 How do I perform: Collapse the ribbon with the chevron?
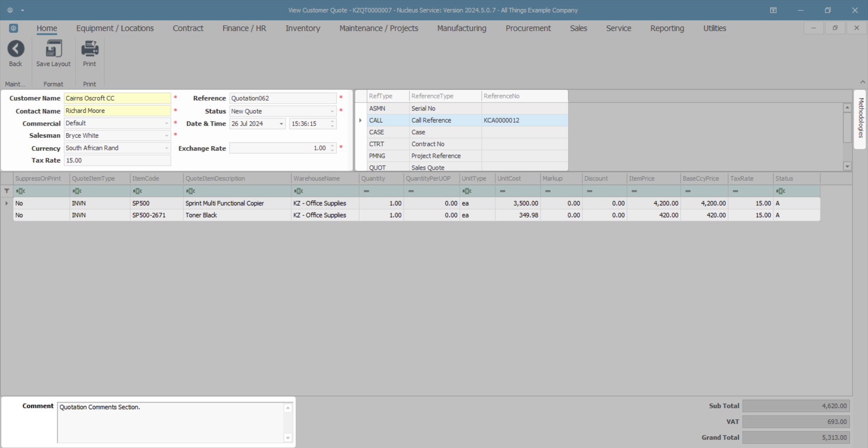[863, 82]
